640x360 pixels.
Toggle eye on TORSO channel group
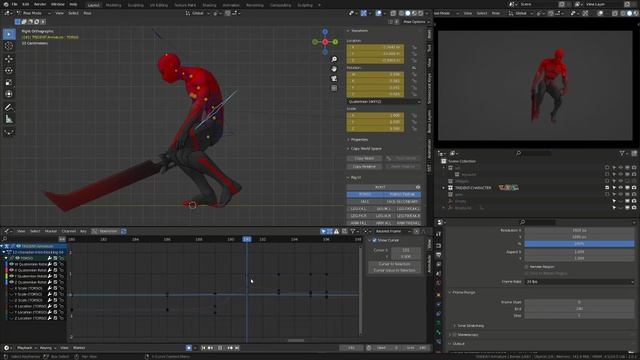click(17, 258)
